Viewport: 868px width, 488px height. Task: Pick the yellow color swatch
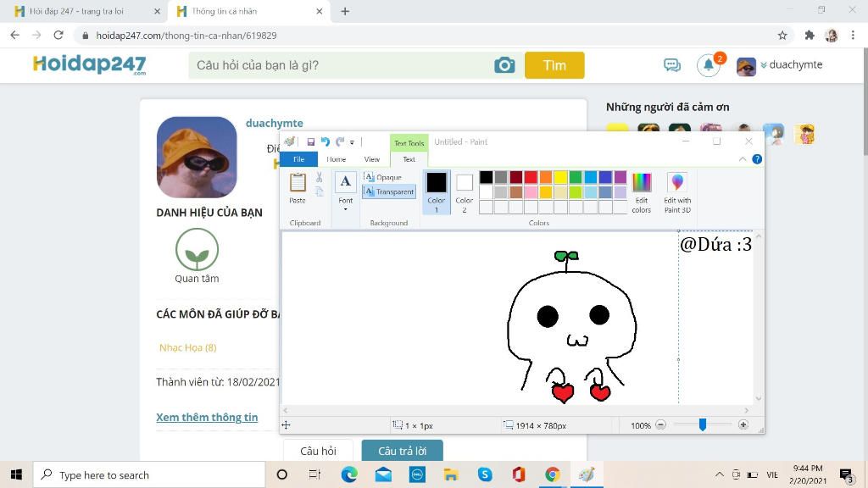pos(561,177)
